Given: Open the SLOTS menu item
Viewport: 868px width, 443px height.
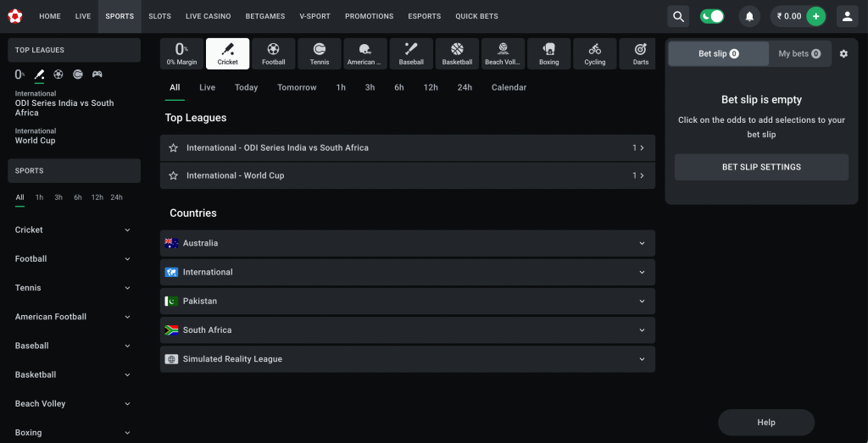Looking at the screenshot, I should [x=159, y=17].
